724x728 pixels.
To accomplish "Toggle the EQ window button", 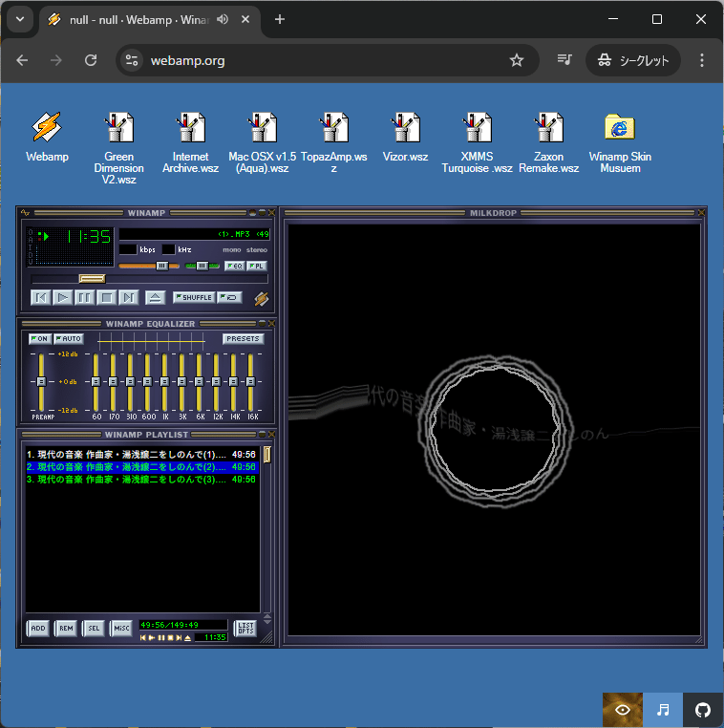I will (234, 266).
